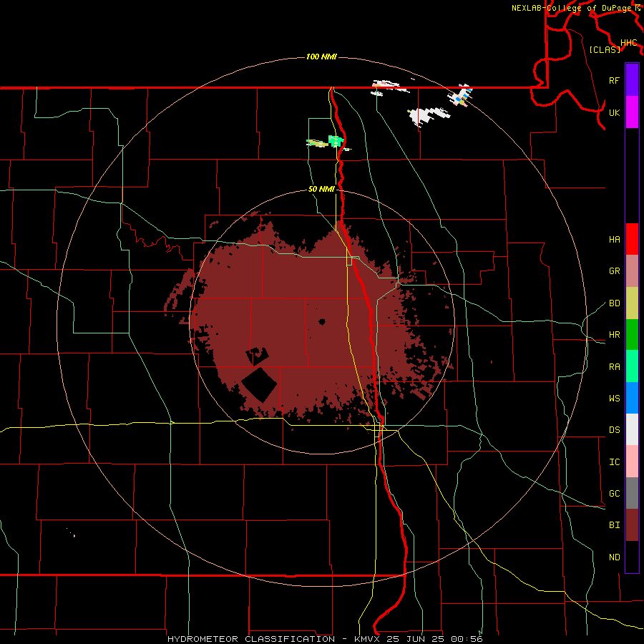Click the HHC product label
Screen dimensions: 644x644
pyautogui.click(x=629, y=43)
